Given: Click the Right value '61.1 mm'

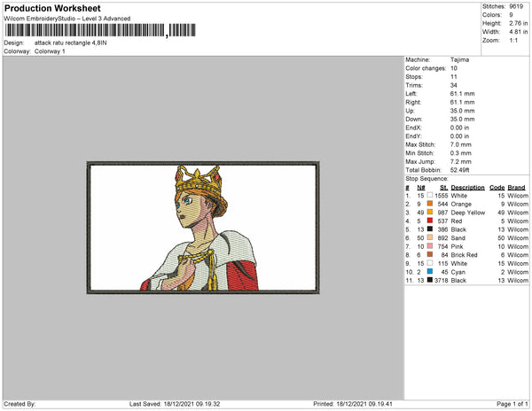Looking at the screenshot, I should click(463, 102).
